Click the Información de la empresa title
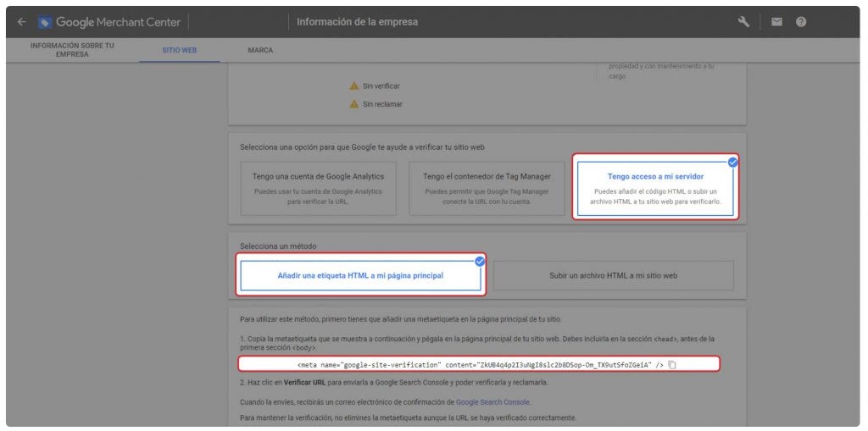868x431 pixels. point(357,22)
